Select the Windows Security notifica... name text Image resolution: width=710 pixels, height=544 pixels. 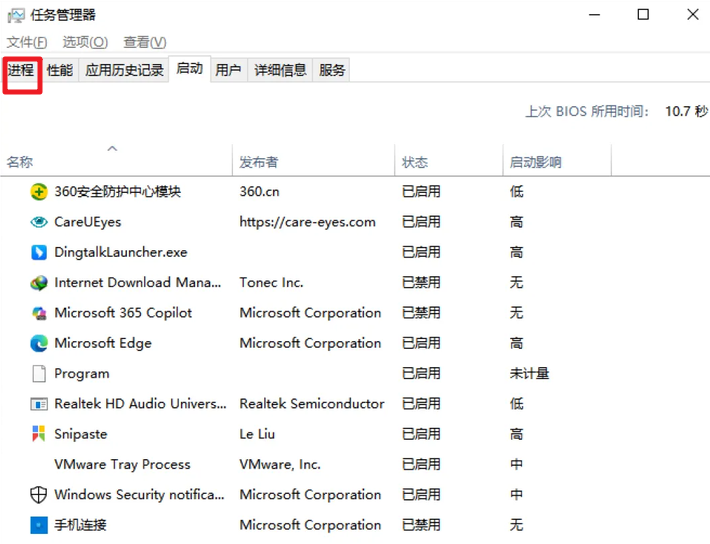(x=139, y=495)
